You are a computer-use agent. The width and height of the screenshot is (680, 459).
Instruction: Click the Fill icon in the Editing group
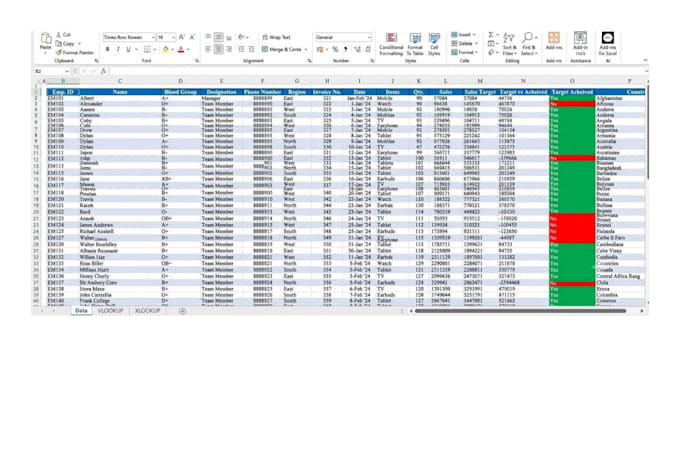pos(491,43)
